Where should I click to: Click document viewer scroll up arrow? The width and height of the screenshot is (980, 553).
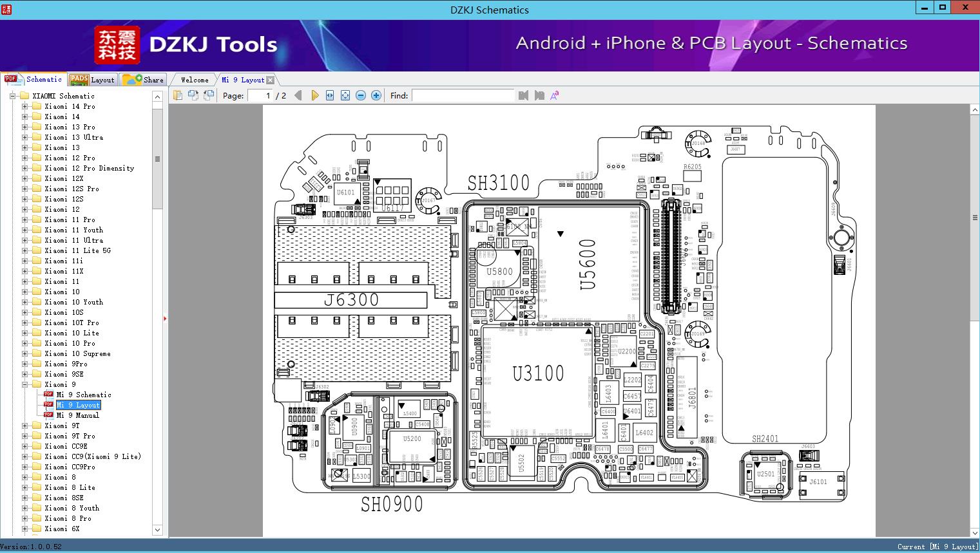point(975,110)
